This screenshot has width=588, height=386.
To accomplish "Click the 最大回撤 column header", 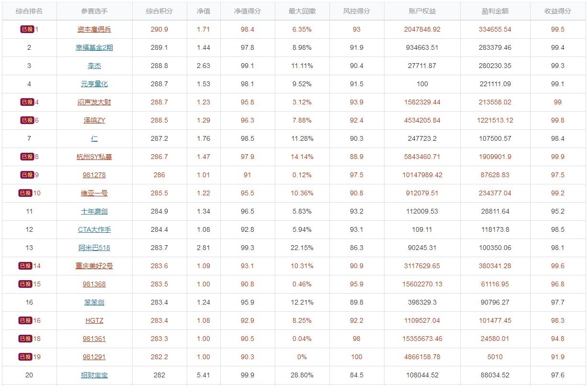I will (x=302, y=11).
